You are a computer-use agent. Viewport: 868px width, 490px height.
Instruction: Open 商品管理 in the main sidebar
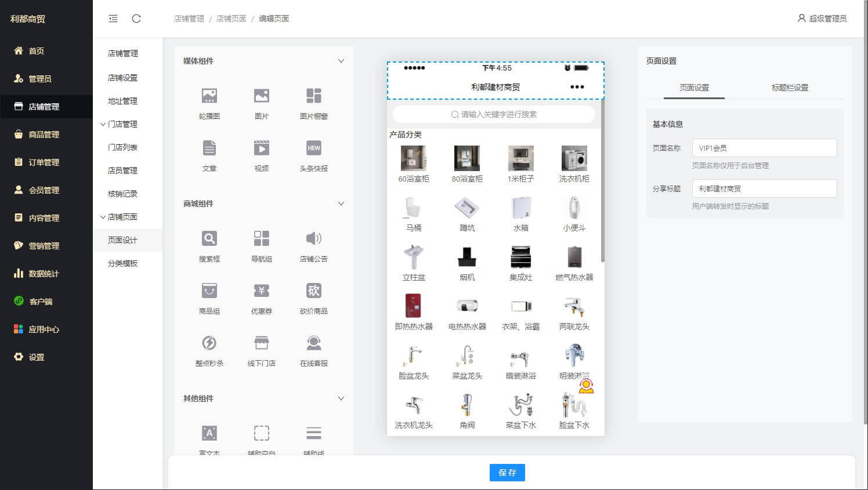point(46,135)
